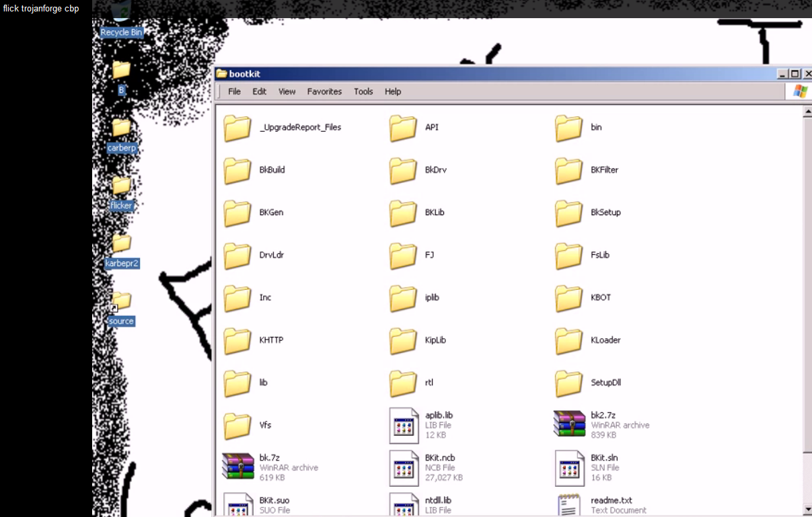The height and width of the screenshot is (517, 812).
Task: Select the source shortcut on desktop
Action: 121,309
